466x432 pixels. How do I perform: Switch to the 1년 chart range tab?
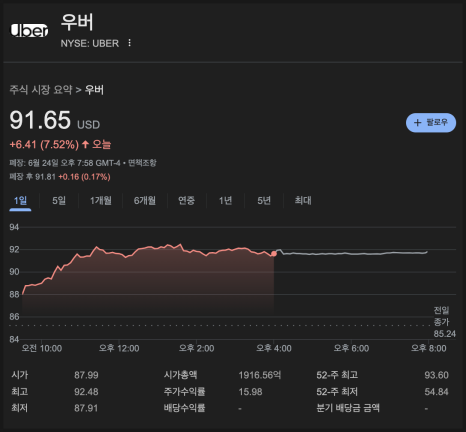[x=225, y=200]
